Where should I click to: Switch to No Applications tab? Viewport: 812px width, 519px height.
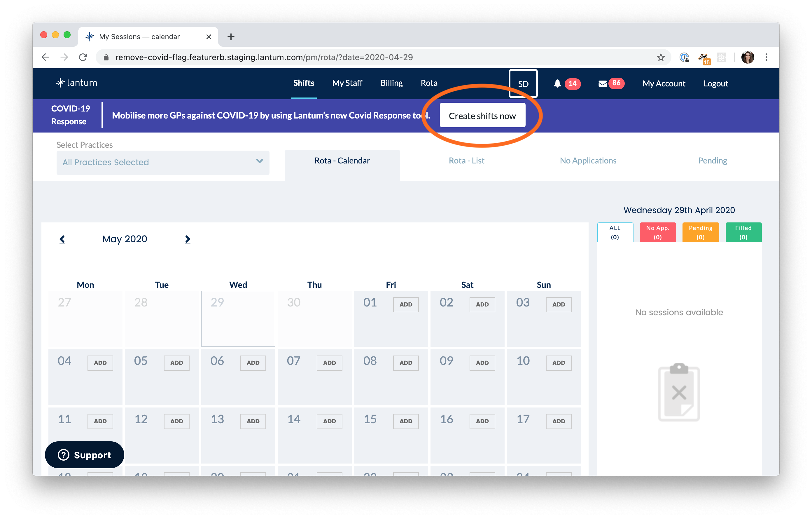(588, 161)
